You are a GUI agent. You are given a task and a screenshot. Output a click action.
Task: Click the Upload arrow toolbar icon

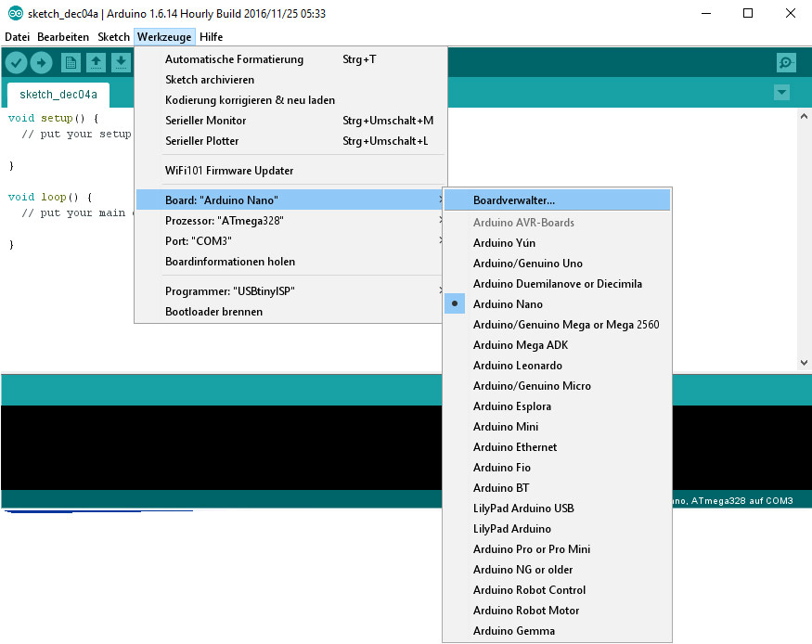pos(41,63)
